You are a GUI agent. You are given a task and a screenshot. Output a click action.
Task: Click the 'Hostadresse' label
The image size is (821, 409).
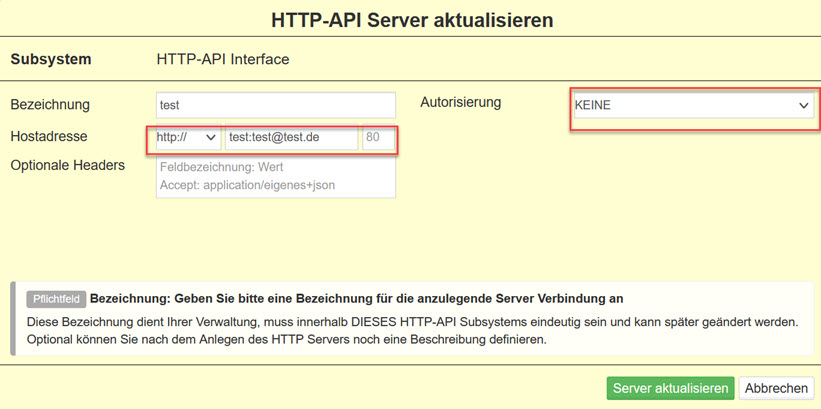[x=49, y=136]
